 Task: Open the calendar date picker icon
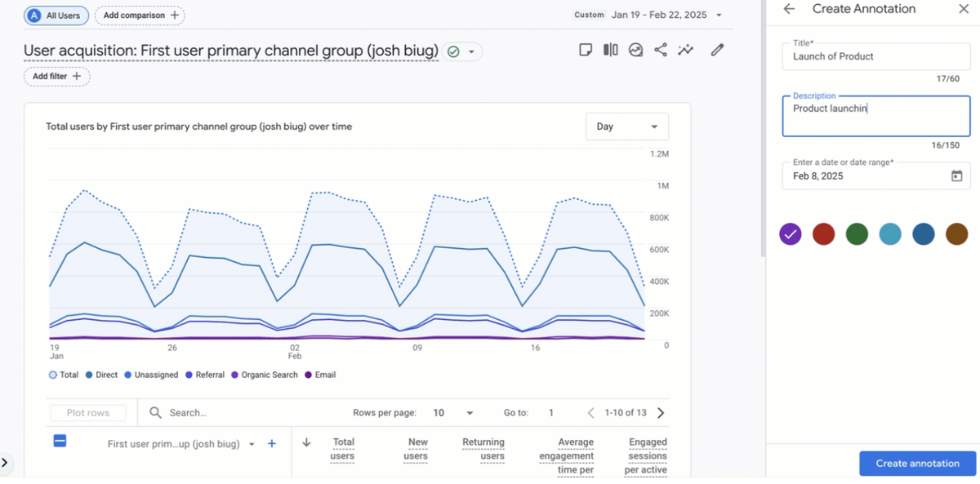(x=956, y=176)
